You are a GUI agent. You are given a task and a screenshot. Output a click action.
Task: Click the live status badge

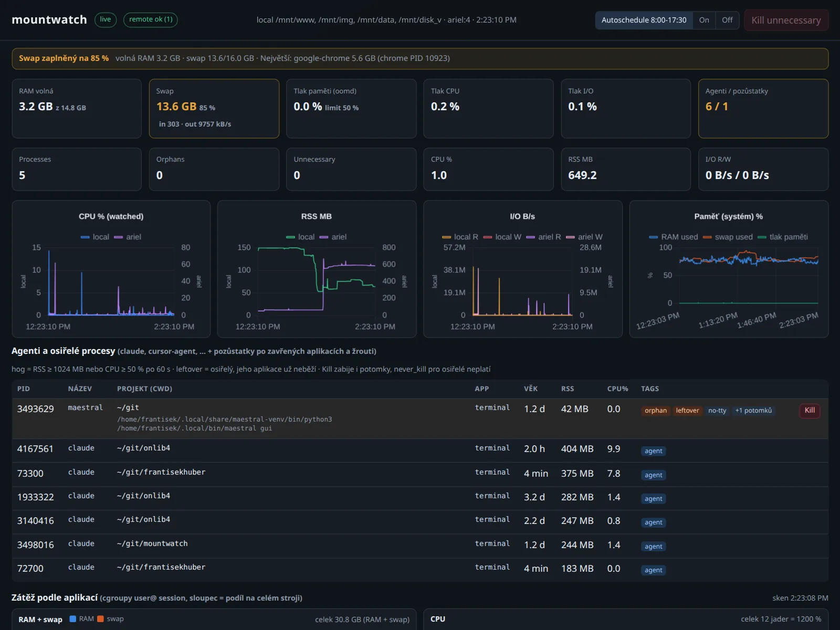106,19
